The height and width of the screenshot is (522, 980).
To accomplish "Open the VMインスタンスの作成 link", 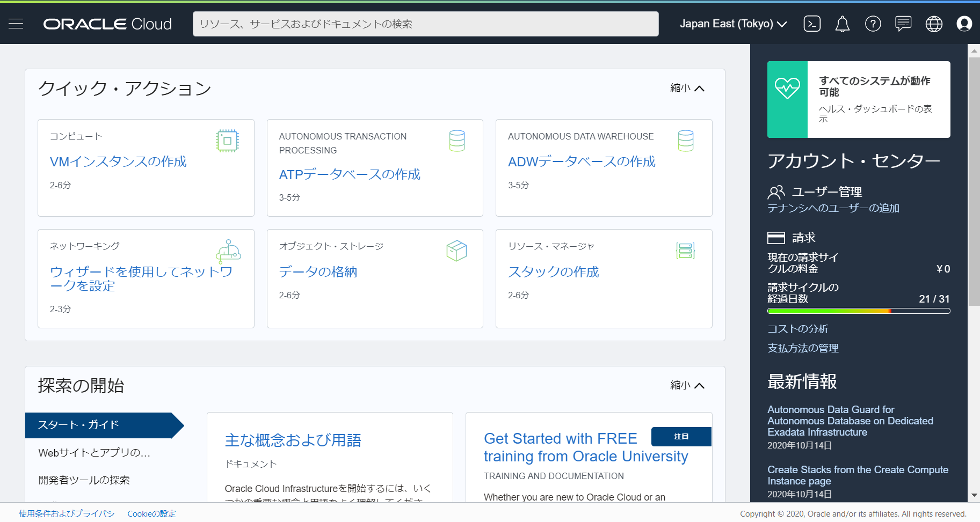I will click(118, 161).
